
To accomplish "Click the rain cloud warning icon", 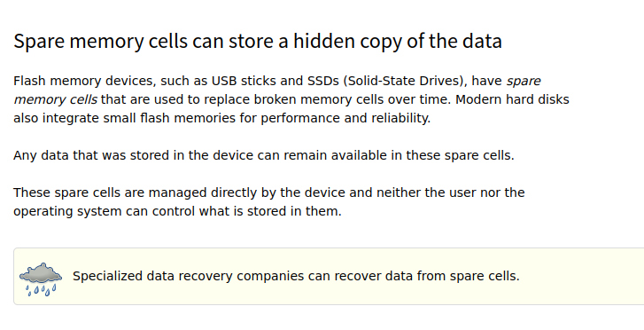I will click(x=41, y=279).
